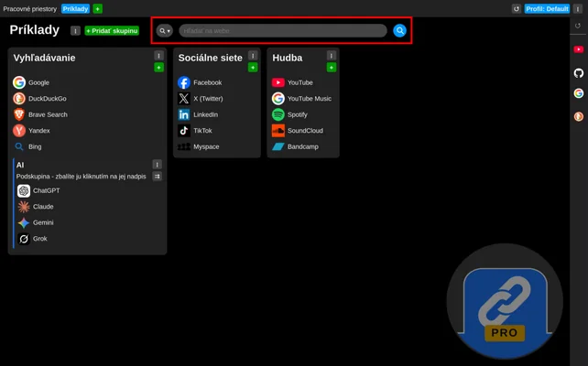Viewport: 588px width, 366px height.
Task: Click the AI subgroup sort button
Action: [158, 176]
